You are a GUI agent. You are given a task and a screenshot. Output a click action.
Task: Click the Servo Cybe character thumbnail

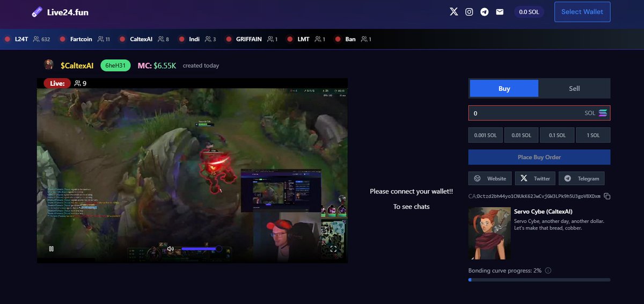[x=489, y=233]
